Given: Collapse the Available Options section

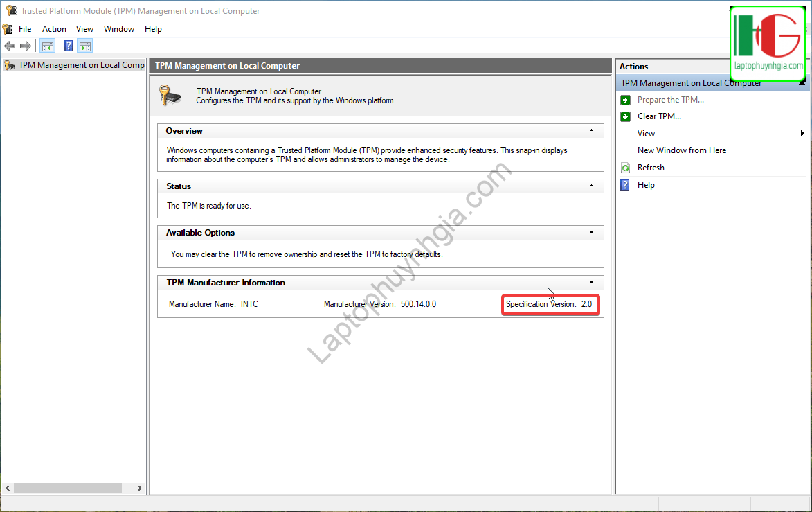Looking at the screenshot, I should pos(591,232).
